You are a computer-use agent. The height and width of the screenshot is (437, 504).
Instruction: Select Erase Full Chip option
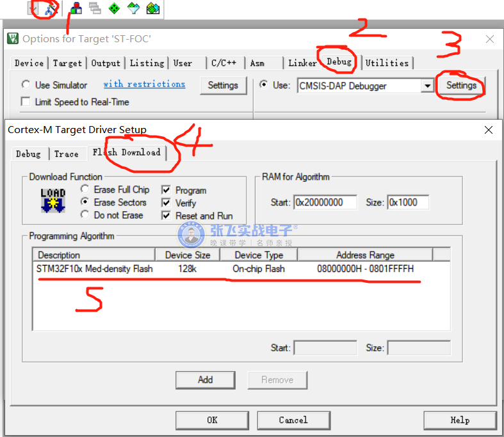pos(85,189)
